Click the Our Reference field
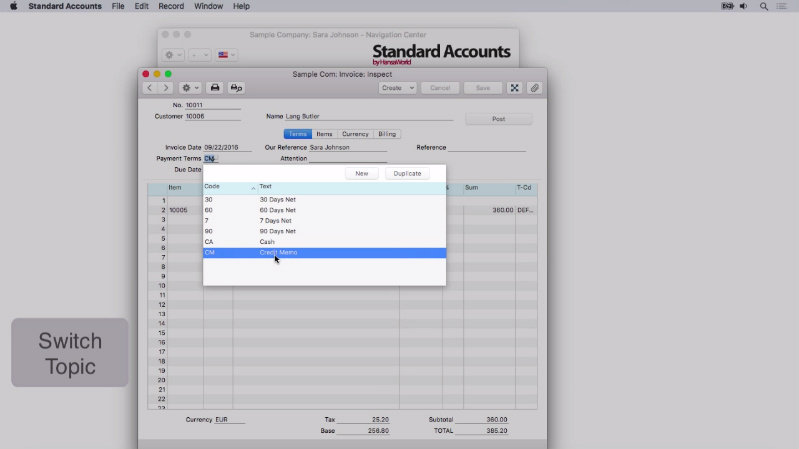Screen dimensions: 799x449 point(348,147)
